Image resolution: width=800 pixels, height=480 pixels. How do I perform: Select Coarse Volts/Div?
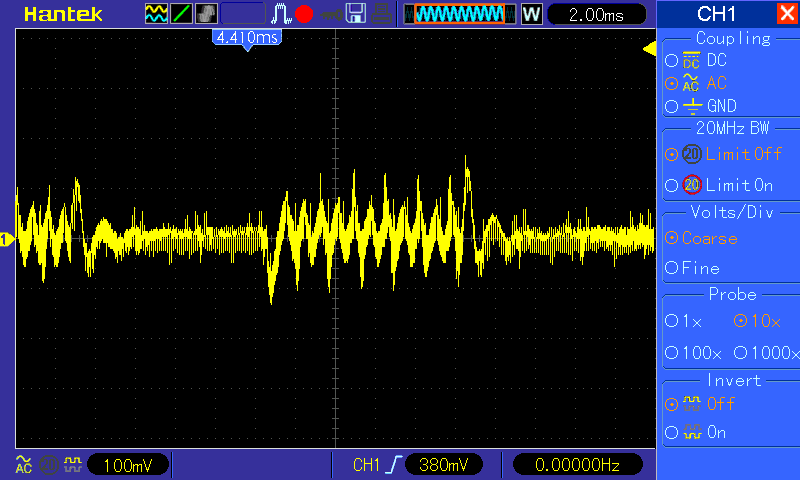point(702,238)
